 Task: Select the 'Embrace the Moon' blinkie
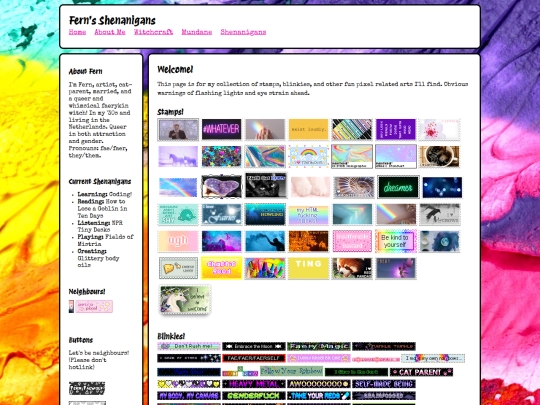point(254,346)
